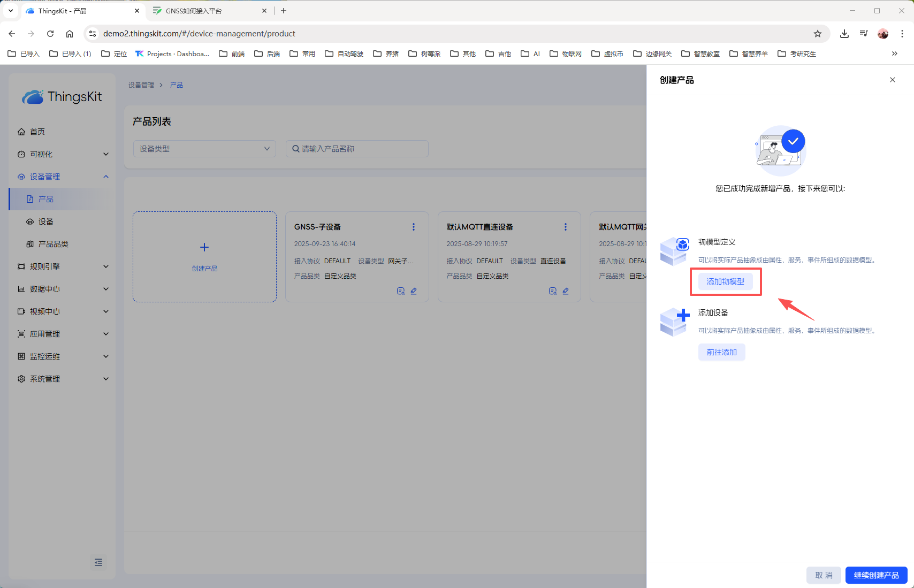Click the 前往添加 button
The image size is (914, 588).
[x=721, y=352]
